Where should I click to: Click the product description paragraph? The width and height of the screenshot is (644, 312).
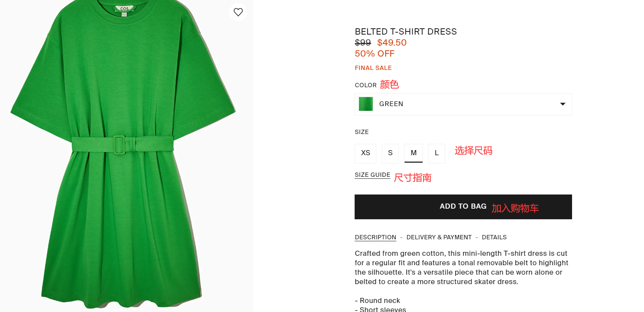pos(461,268)
